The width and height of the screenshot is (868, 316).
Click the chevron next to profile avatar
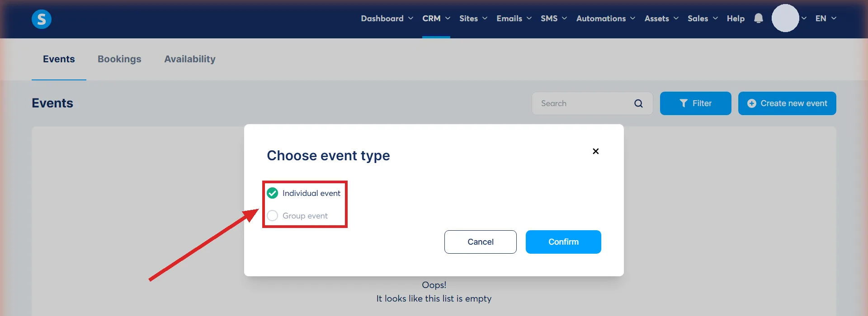pyautogui.click(x=804, y=19)
